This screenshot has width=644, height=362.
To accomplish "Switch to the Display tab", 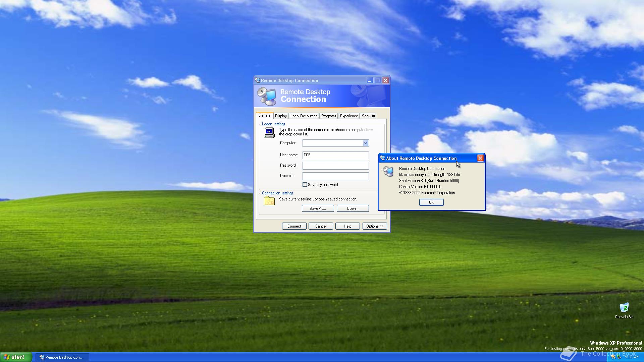I will (280, 116).
